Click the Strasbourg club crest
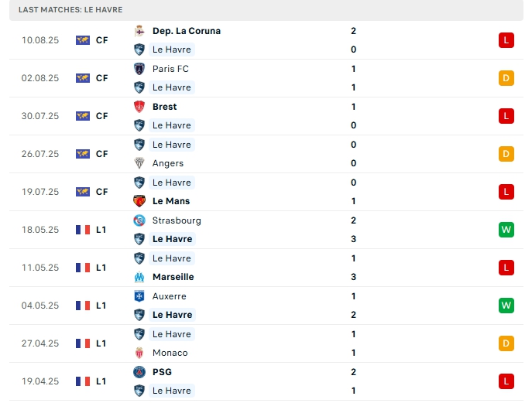 [x=139, y=220]
